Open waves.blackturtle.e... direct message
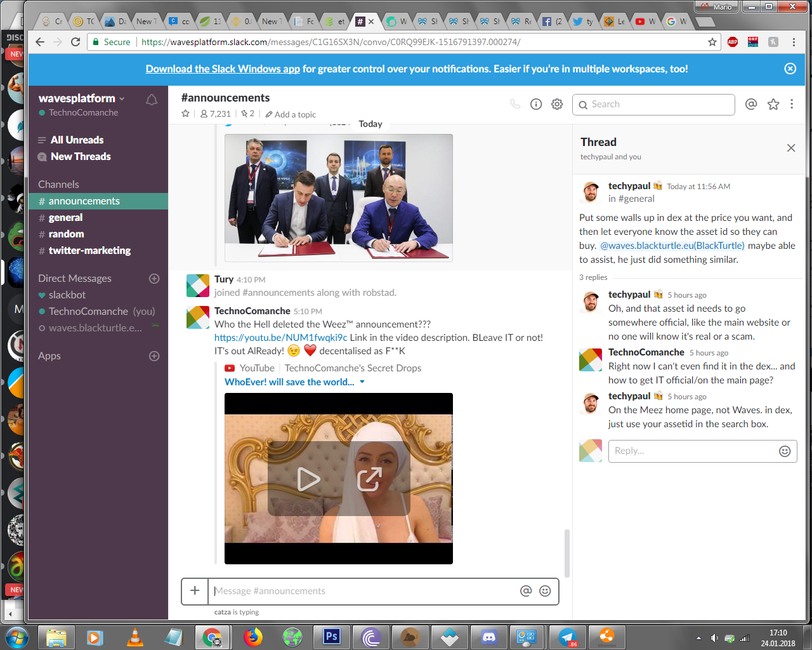This screenshot has width=812, height=650. pos(98,328)
